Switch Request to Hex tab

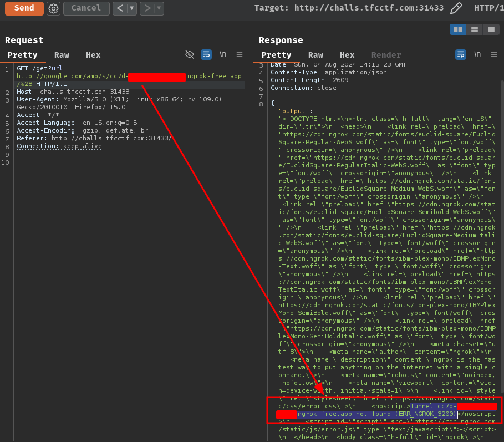(93, 55)
